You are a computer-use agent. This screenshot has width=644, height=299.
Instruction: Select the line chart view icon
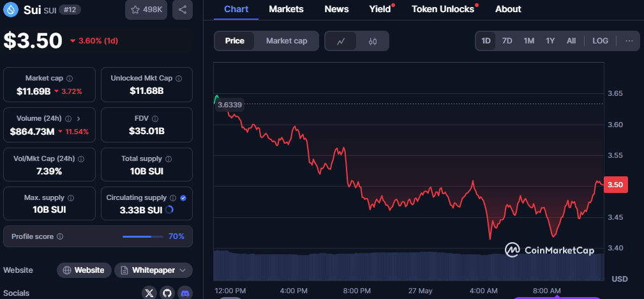coord(340,41)
